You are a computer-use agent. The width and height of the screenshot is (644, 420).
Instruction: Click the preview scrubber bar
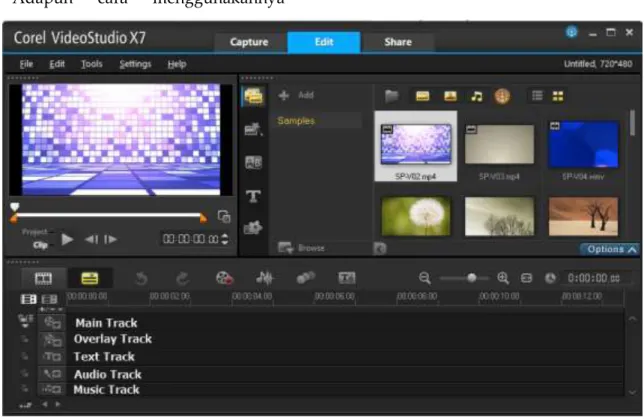[x=108, y=214]
